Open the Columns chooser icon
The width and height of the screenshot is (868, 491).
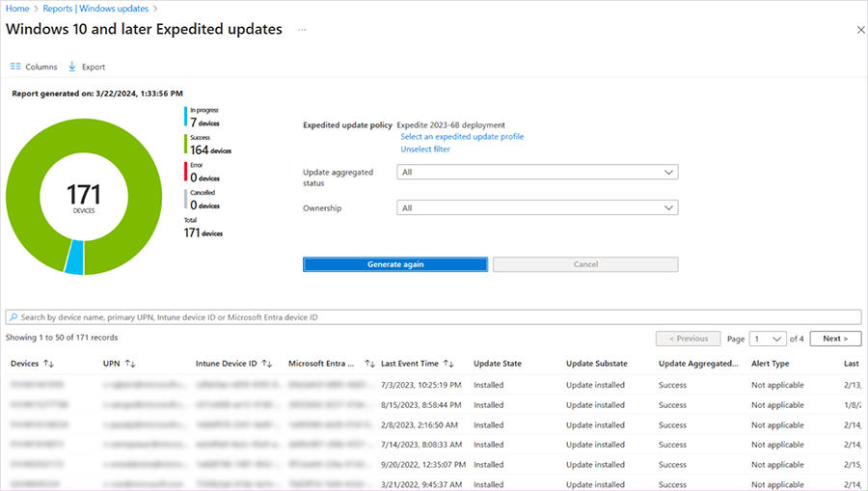[15, 67]
